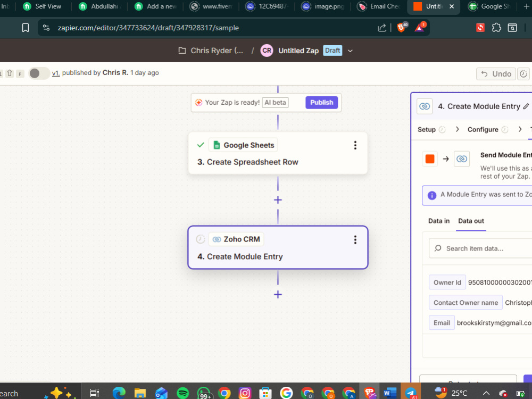Add a step below Create Module Entry

click(278, 295)
